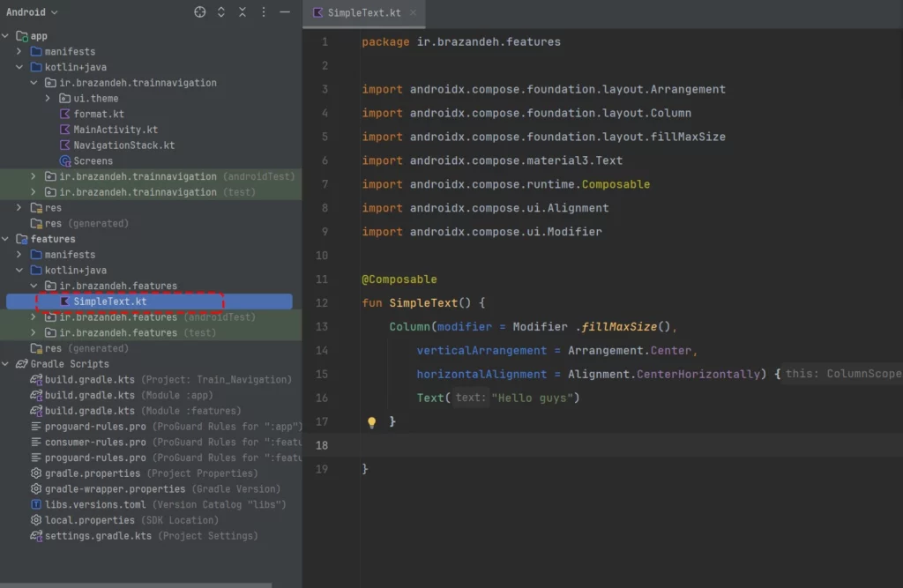Click the libs.versions.toml file icon
Screen dimensions: 903x588
point(36,504)
